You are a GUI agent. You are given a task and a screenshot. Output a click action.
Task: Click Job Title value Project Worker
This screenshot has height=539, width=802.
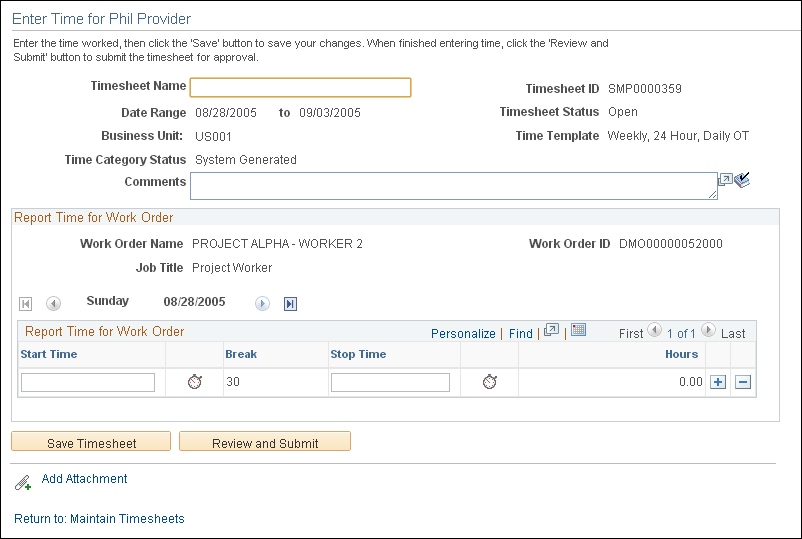232,267
